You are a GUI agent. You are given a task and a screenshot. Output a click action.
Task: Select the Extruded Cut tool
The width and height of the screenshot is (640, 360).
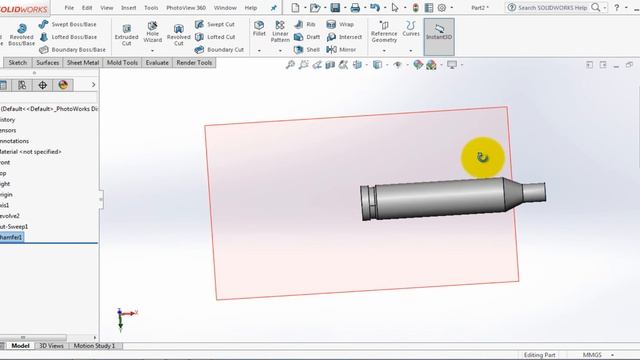[127, 35]
